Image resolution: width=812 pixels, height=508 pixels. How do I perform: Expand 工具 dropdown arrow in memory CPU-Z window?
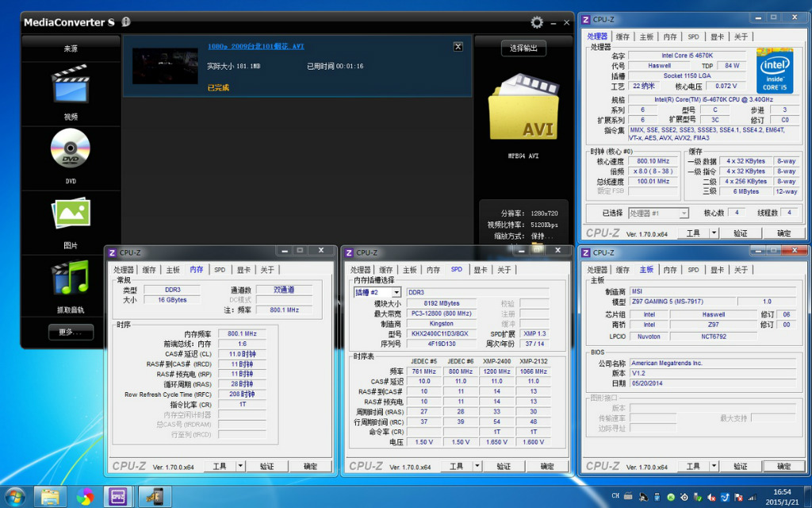240,466
